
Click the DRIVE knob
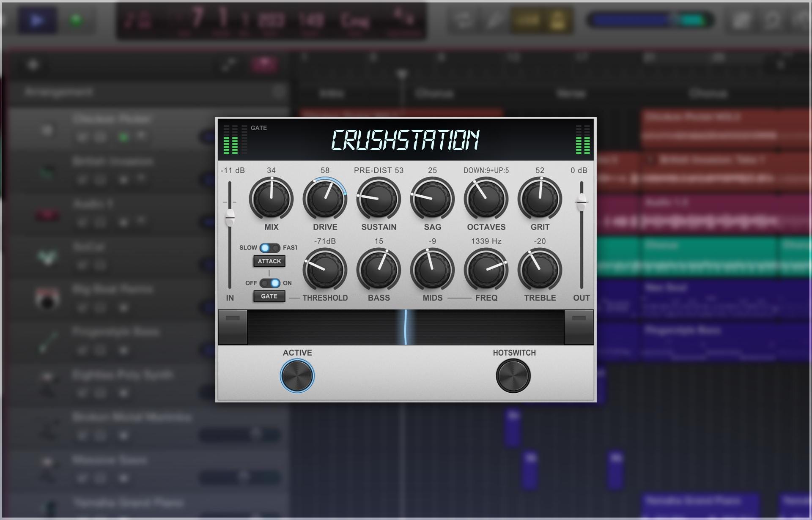pos(325,199)
